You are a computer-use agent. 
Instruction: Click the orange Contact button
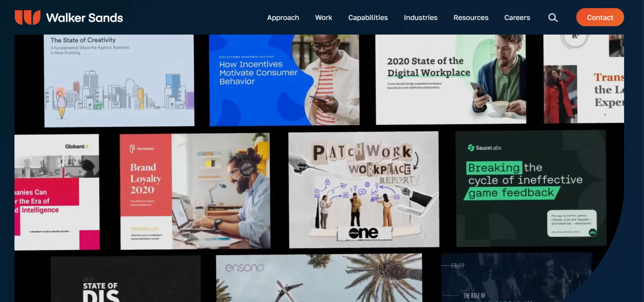[x=600, y=17]
